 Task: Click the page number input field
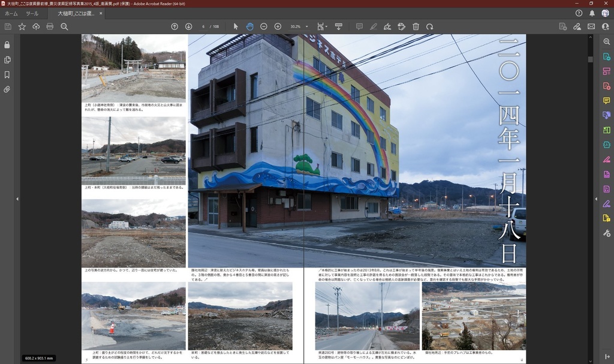[204, 26]
